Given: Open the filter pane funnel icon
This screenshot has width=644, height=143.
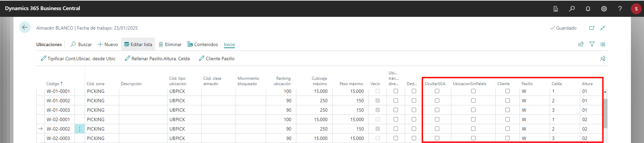Looking at the screenshot, I should pos(592,44).
